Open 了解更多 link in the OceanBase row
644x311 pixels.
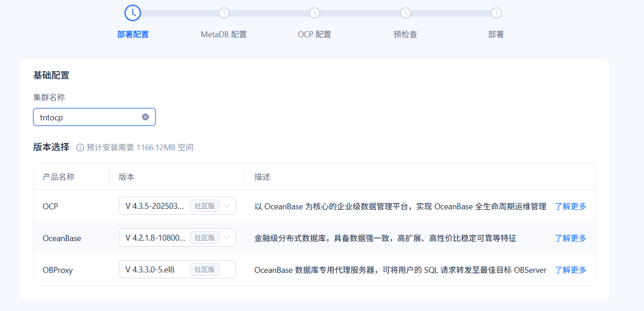coord(570,238)
